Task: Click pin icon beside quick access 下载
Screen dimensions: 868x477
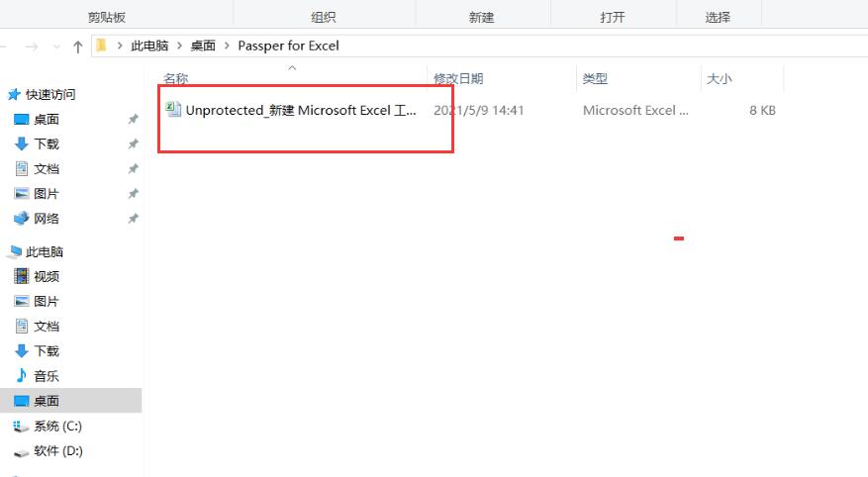Action: pos(133,143)
